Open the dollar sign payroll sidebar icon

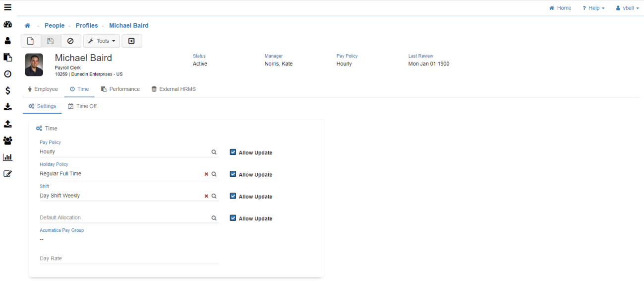(x=7, y=91)
